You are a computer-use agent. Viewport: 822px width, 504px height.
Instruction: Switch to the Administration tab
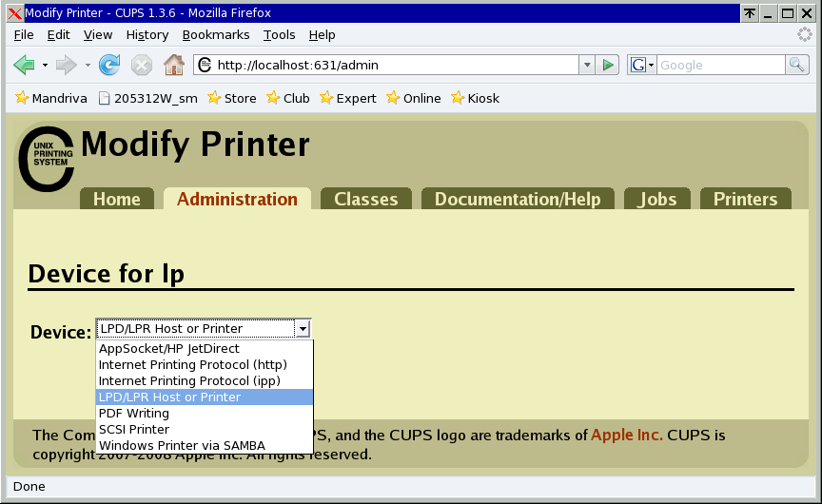pos(237,199)
